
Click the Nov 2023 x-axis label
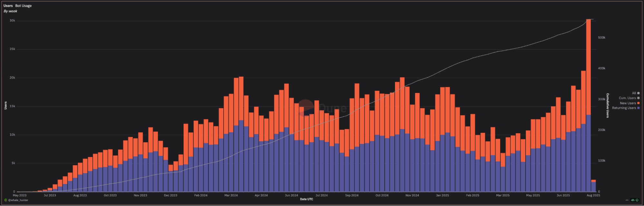point(140,195)
